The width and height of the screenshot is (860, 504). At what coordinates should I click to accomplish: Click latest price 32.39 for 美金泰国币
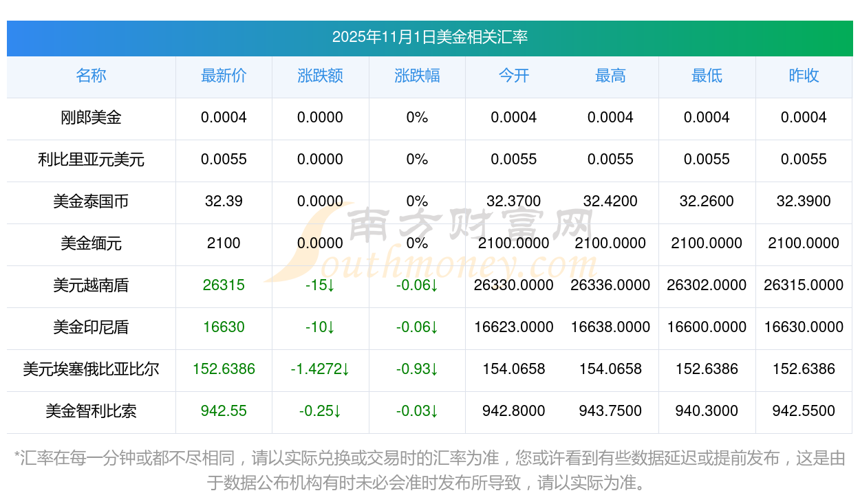[224, 201]
